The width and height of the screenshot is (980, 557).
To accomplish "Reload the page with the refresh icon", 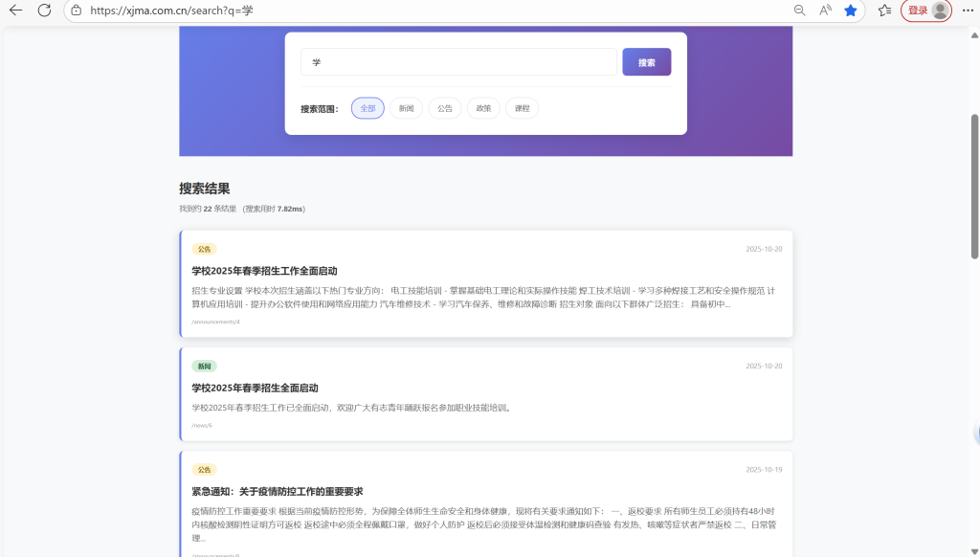I will (x=44, y=11).
